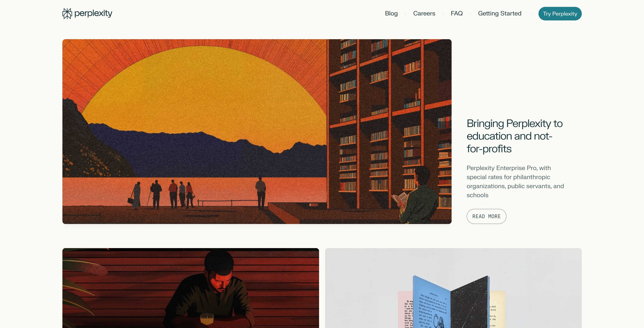644x328 pixels.
Task: Open the standing book article thumbnail
Action: pyautogui.click(x=453, y=288)
